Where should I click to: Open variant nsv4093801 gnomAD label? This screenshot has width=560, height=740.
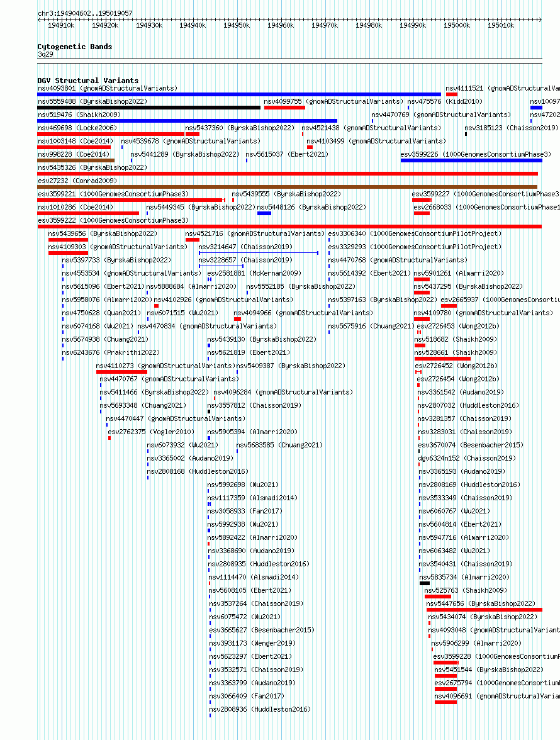point(108,88)
